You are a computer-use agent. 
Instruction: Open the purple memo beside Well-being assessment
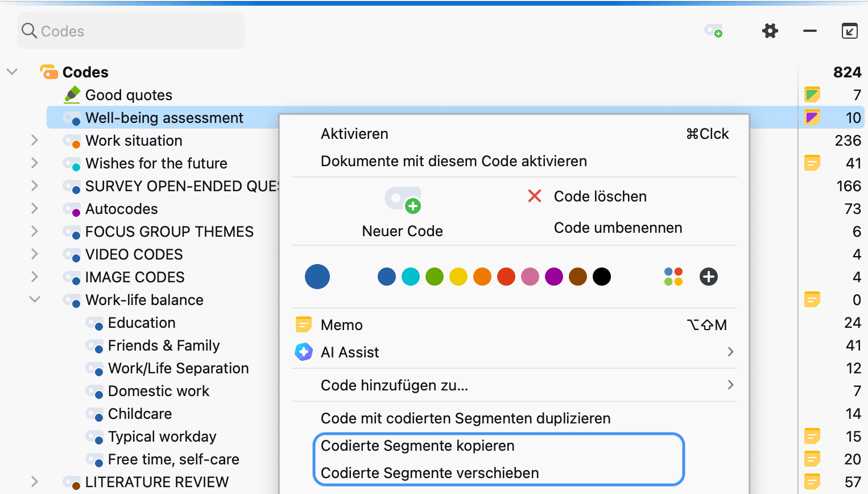[812, 117]
